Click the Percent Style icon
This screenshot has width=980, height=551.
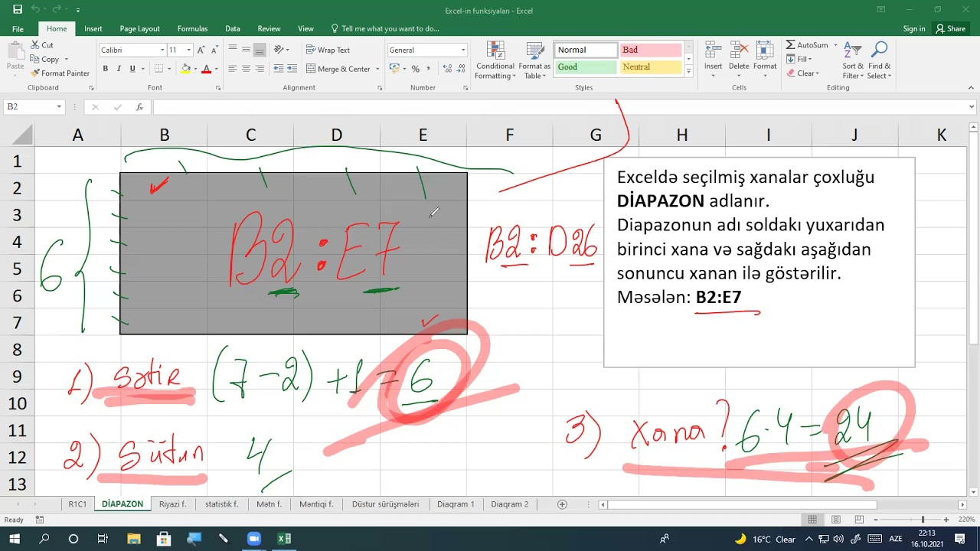(x=416, y=69)
